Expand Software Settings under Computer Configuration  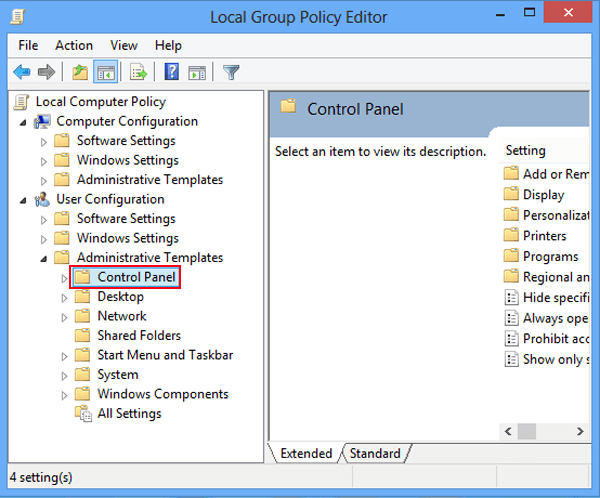point(44,142)
